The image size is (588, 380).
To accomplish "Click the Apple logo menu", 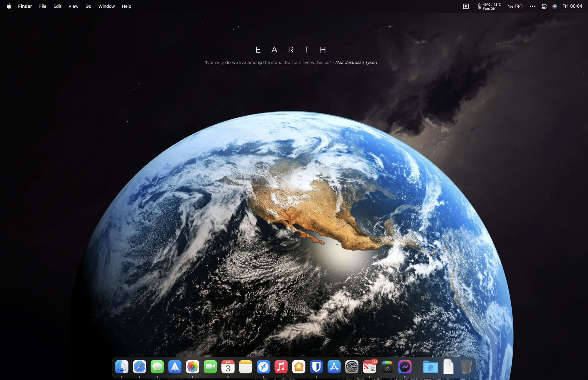I will tap(9, 6).
